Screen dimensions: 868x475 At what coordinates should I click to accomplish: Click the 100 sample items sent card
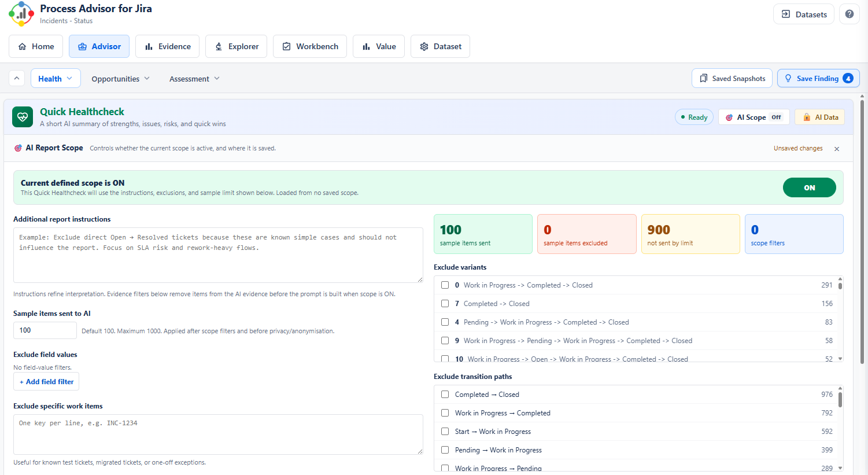(483, 234)
